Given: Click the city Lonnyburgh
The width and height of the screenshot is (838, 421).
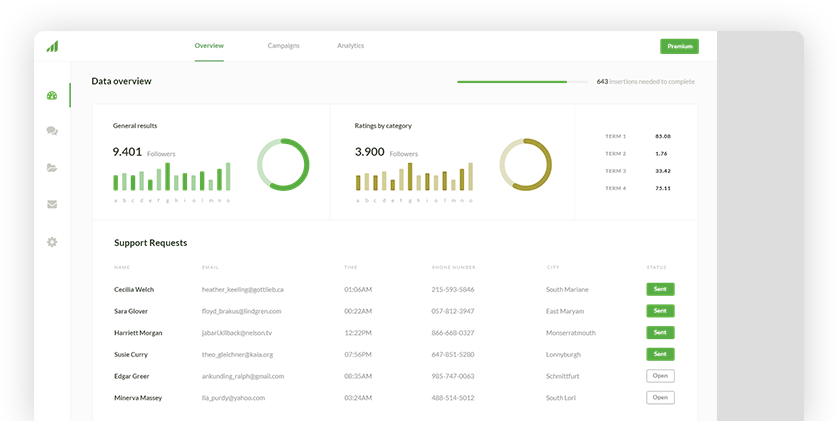Looking at the screenshot, I should pyautogui.click(x=563, y=355).
